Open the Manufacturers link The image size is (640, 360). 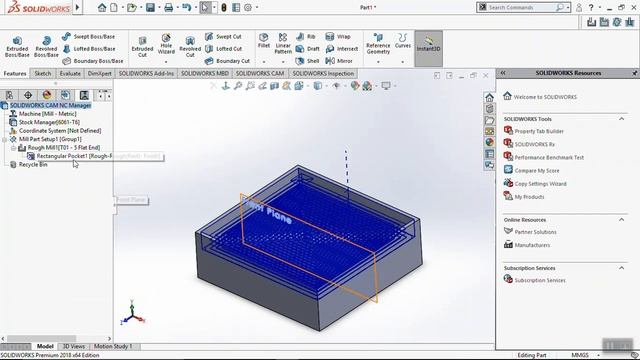pyautogui.click(x=532, y=245)
